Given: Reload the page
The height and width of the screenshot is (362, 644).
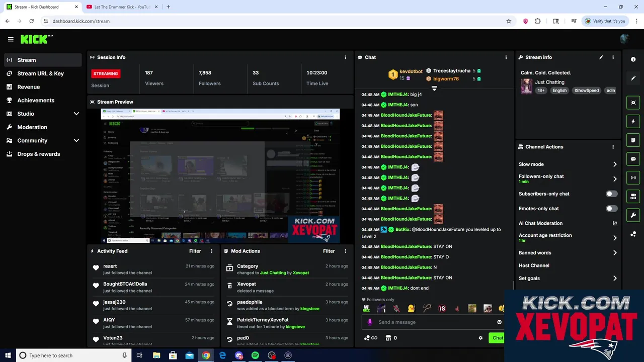Looking at the screenshot, I should 31,21.
